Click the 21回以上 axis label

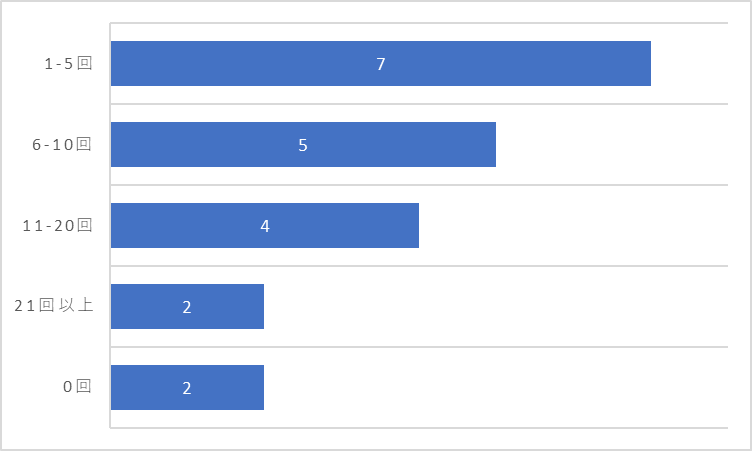53,306
